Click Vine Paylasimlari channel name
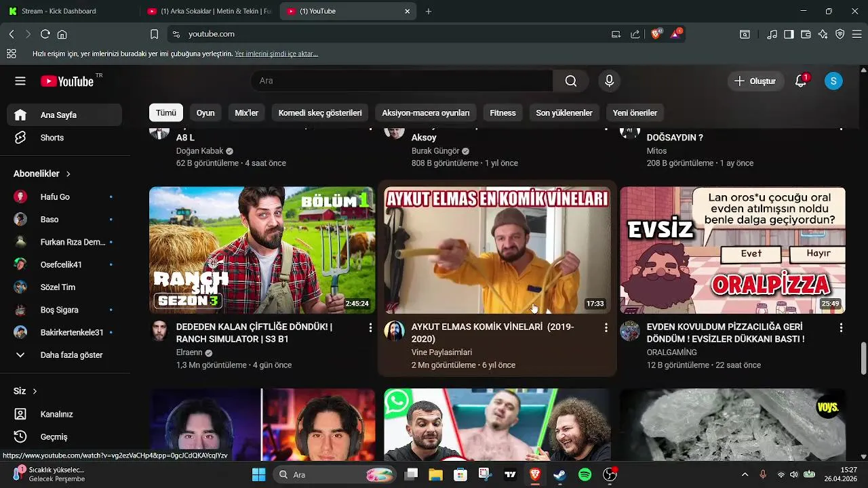The image size is (868, 488). tap(441, 352)
